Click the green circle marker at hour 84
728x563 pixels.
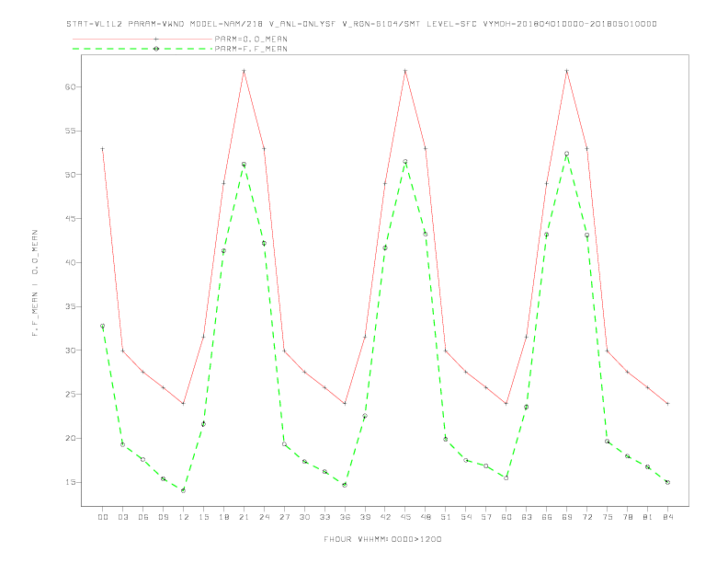tap(668, 482)
